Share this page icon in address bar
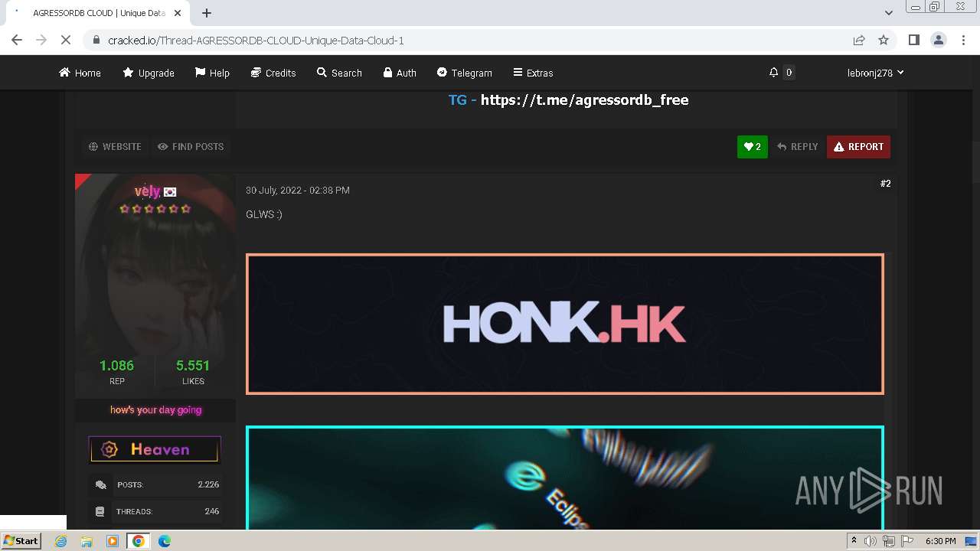Image resolution: width=980 pixels, height=551 pixels. pos(859,40)
